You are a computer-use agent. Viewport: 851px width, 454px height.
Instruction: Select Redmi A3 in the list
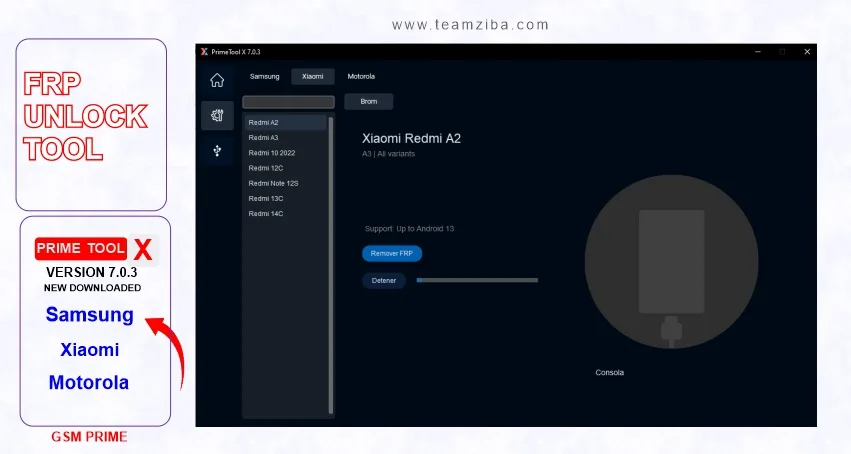(x=285, y=138)
